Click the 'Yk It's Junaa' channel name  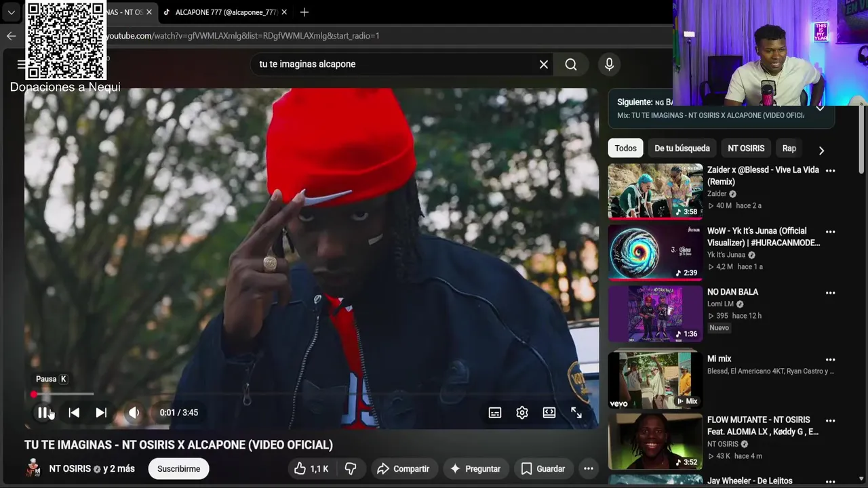point(726,255)
